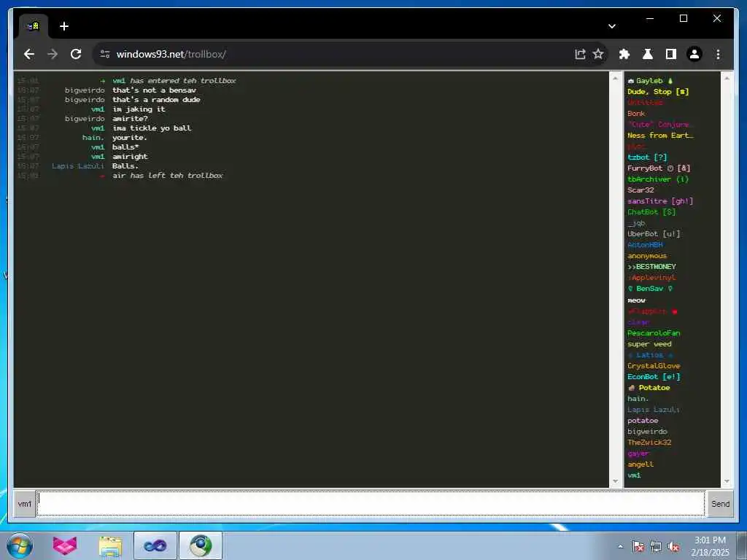
Task: Select EconBot [e!] in user list
Action: [x=654, y=377]
